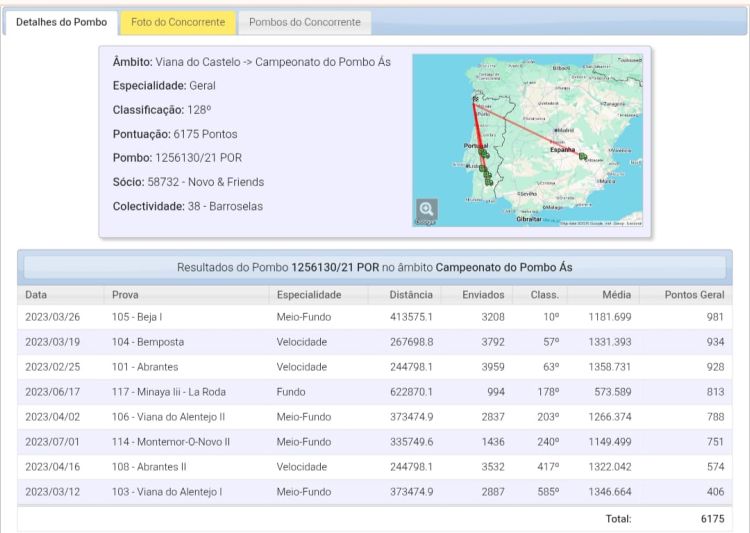Switch to Foto do Concorrente tab
The image size is (750, 533).
pyautogui.click(x=178, y=22)
